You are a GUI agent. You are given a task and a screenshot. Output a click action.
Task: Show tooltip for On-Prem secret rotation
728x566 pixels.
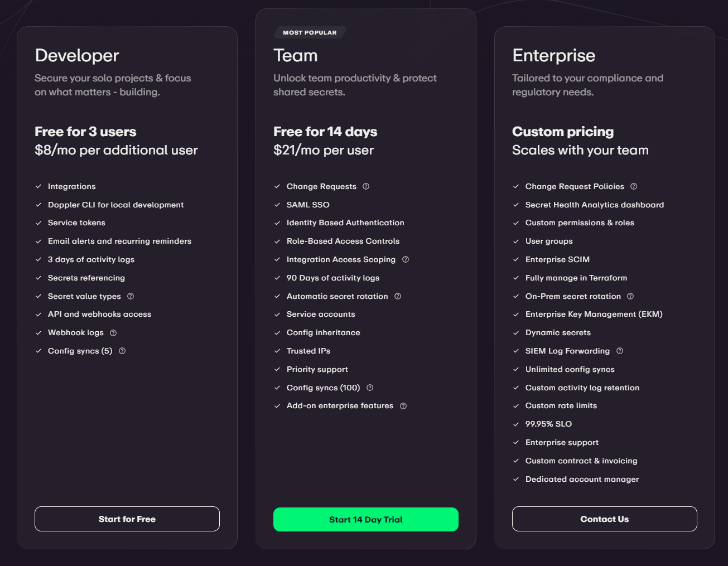630,296
